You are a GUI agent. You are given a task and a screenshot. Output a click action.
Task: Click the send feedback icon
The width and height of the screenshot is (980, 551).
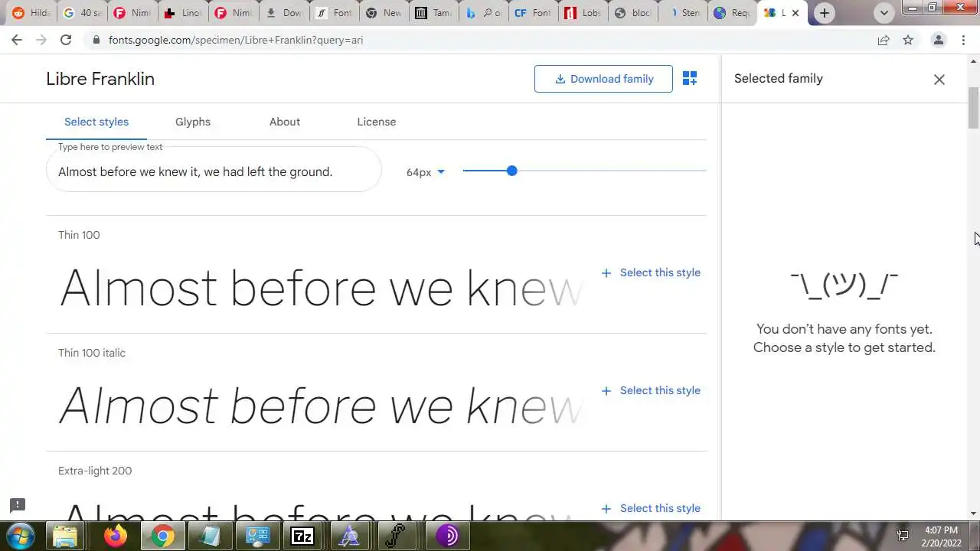pyautogui.click(x=18, y=505)
